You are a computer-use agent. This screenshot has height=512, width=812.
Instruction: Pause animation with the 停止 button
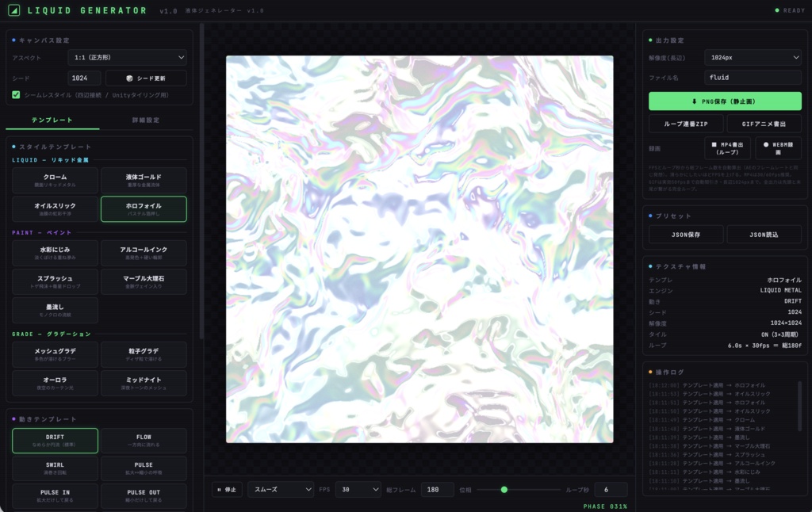pyautogui.click(x=227, y=490)
